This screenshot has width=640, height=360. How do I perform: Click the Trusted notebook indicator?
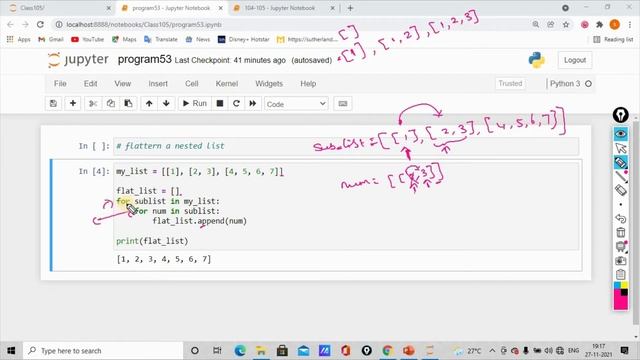(x=510, y=84)
